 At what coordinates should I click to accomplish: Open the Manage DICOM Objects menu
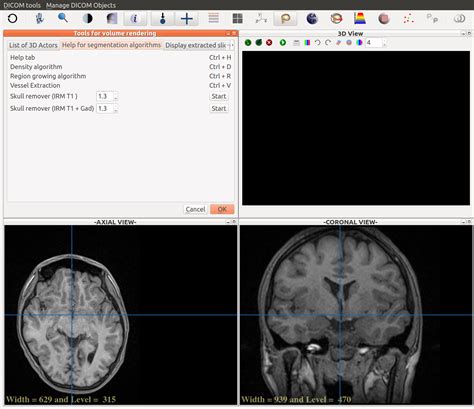(x=81, y=5)
